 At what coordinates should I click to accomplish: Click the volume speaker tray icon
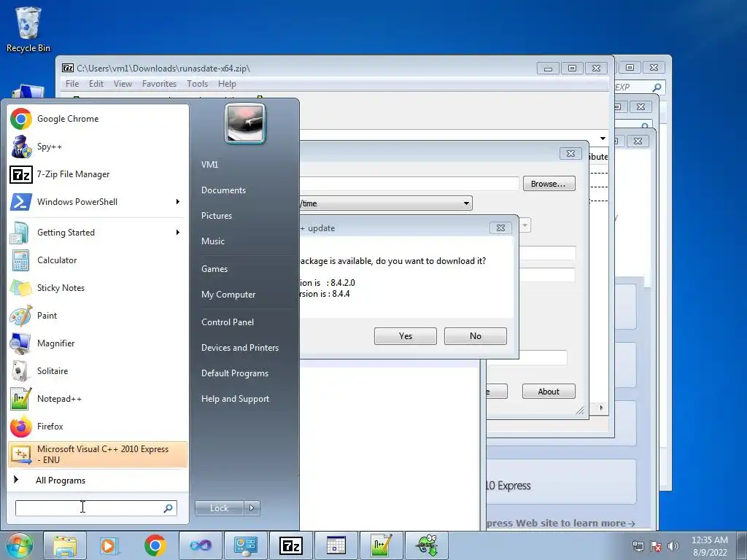673,546
